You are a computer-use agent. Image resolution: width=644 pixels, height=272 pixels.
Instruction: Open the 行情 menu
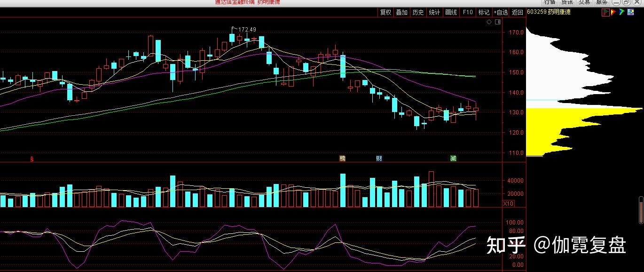point(550,2)
